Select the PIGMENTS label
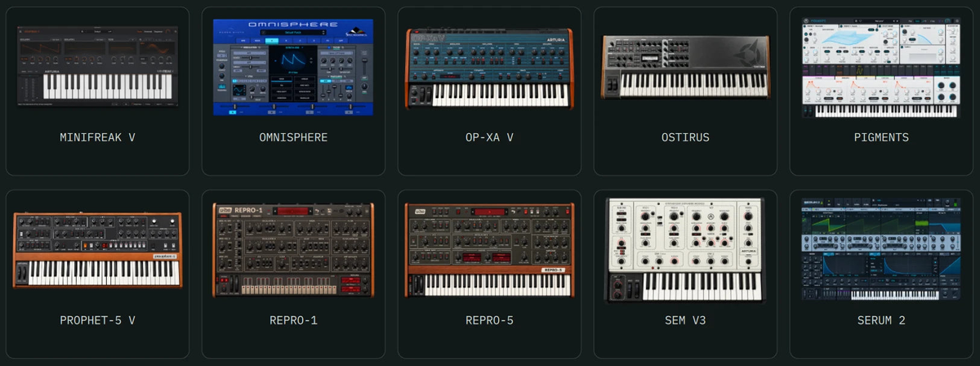The width and height of the screenshot is (980, 366). pos(881,137)
